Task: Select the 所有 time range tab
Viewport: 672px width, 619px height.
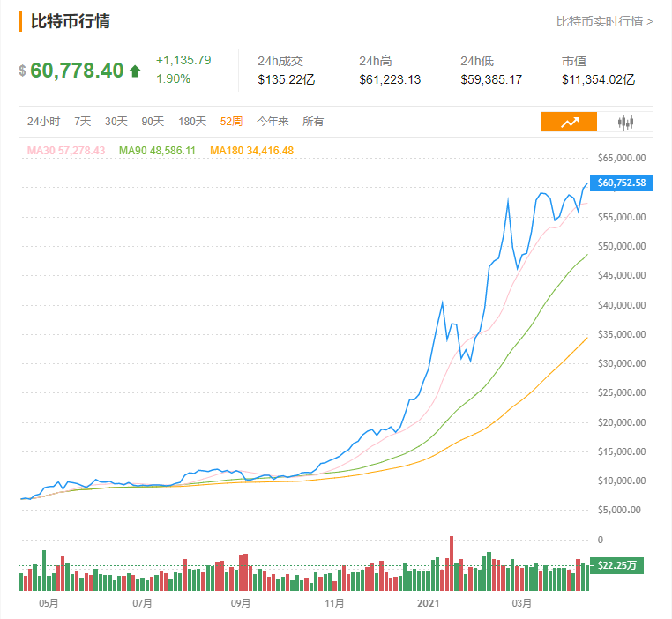Action: 313,122
